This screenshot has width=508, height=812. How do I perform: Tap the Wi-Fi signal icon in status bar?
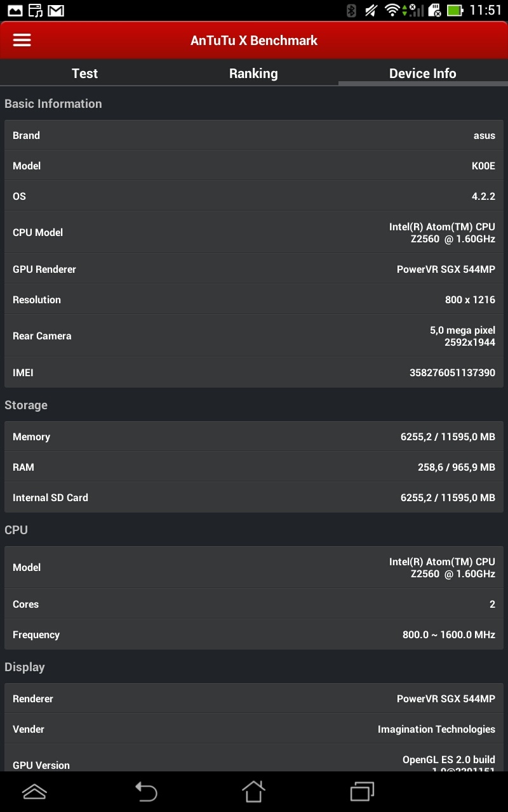pos(392,10)
